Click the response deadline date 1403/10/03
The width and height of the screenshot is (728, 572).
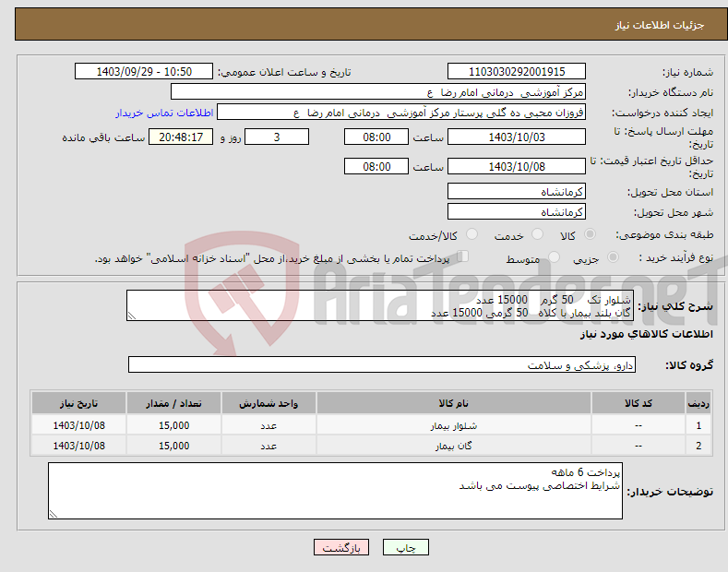(517, 137)
